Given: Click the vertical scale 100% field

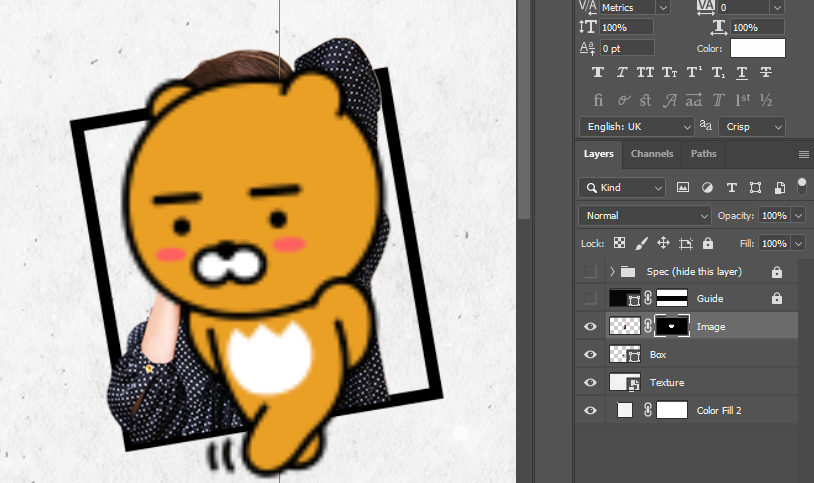Looking at the screenshot, I should click(x=627, y=27).
